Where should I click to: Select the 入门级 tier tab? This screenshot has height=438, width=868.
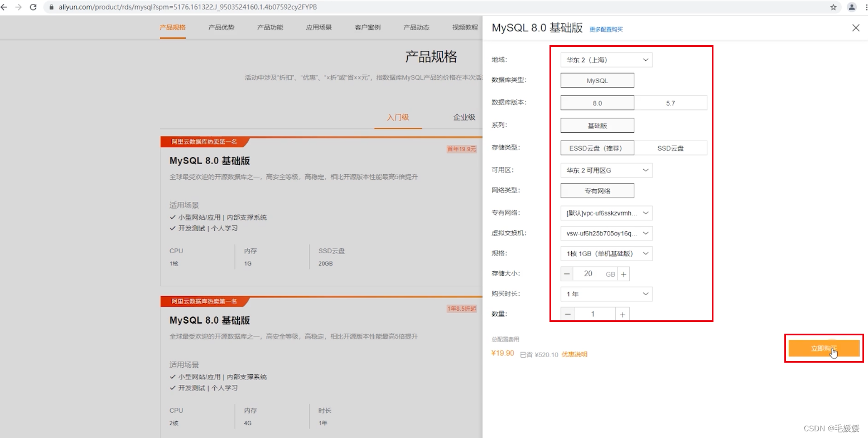[x=398, y=117]
